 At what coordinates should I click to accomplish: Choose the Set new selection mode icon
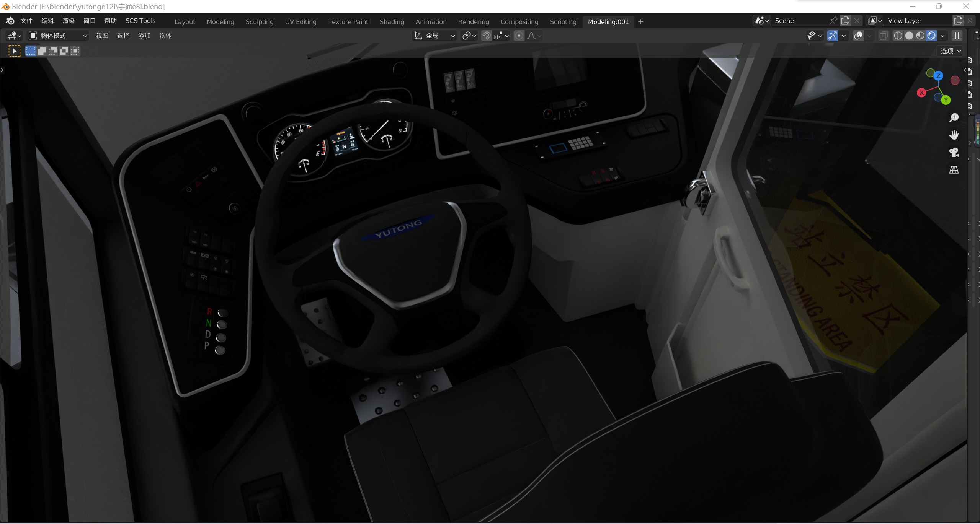30,51
